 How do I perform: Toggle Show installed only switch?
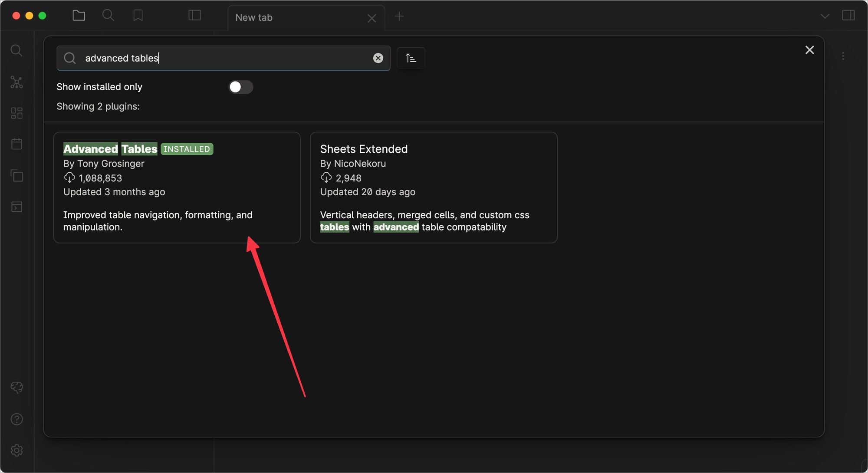tap(241, 87)
